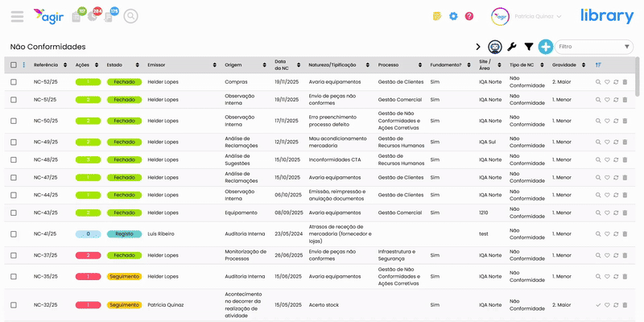
Task: Click the Luís Ribeiro emissor cell
Action: click(161, 233)
